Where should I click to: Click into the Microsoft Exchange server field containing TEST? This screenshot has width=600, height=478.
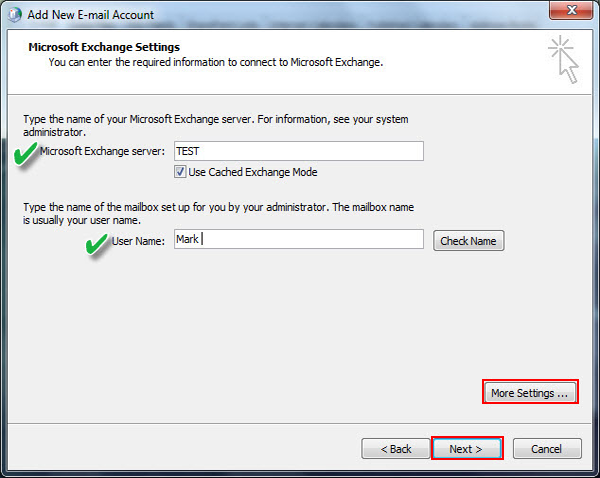click(297, 151)
